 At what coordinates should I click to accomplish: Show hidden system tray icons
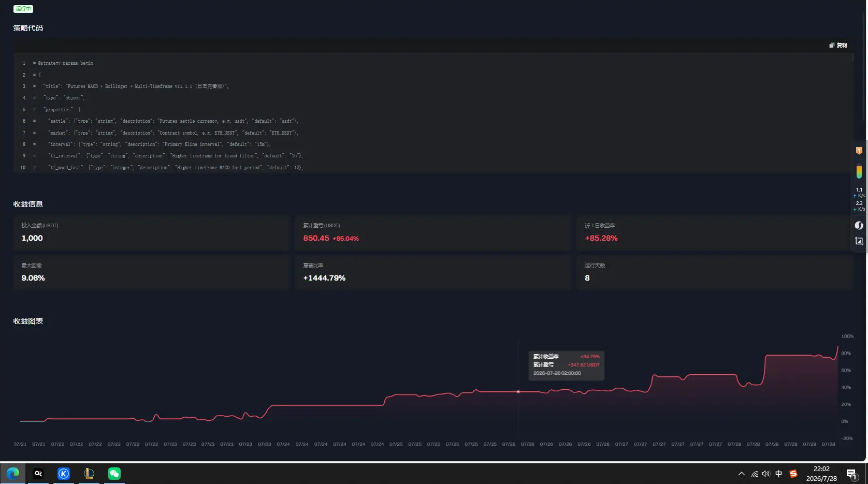click(x=742, y=474)
